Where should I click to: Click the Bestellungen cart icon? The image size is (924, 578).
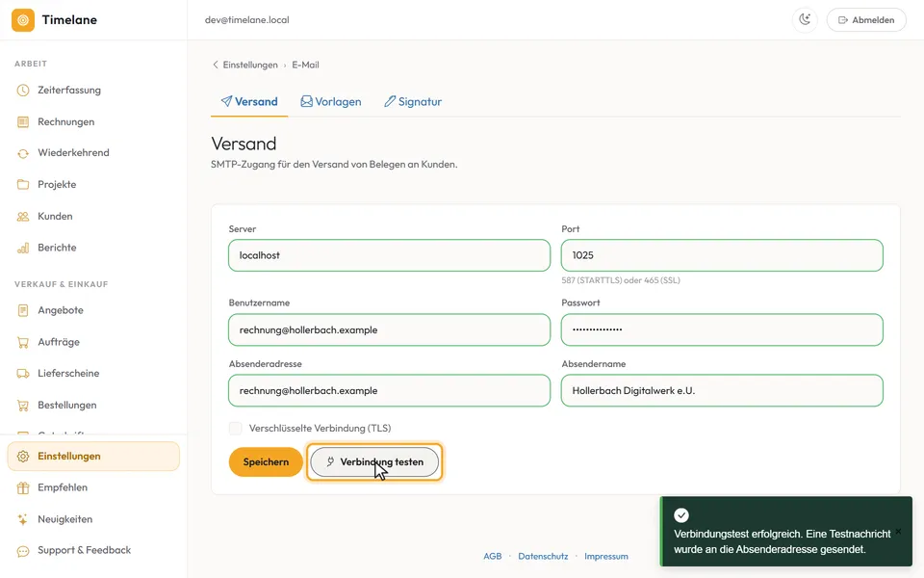pos(23,406)
